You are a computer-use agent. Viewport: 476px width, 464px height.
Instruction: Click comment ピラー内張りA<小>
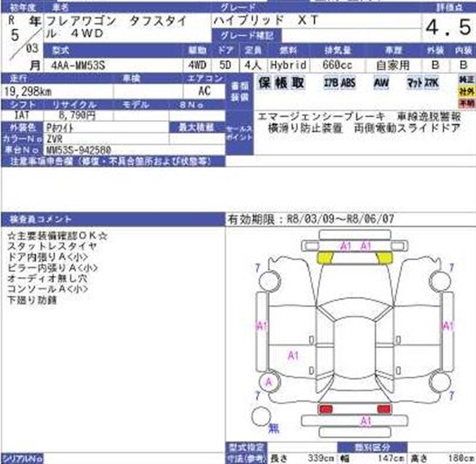point(52,268)
